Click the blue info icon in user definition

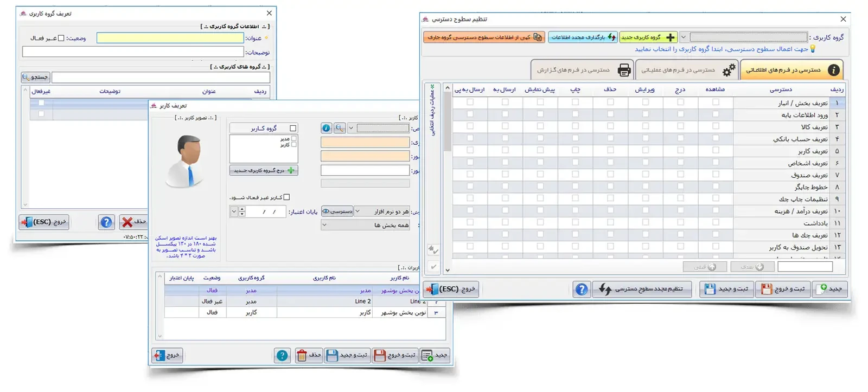tap(326, 128)
